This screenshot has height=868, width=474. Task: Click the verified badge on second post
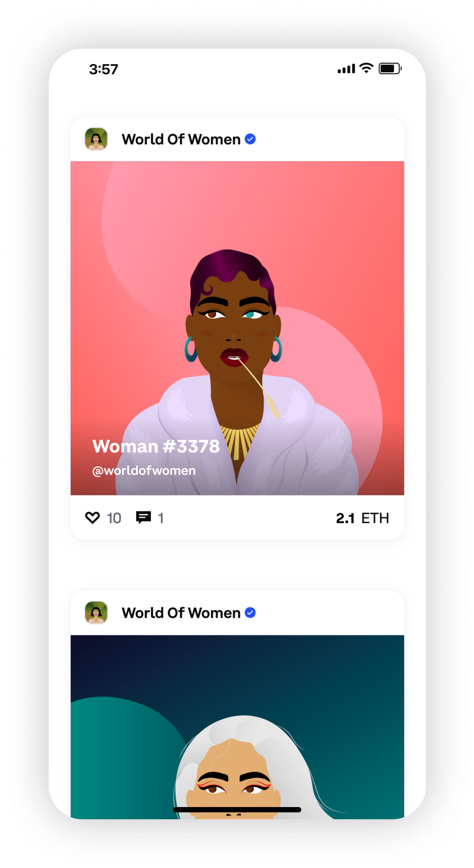coord(250,613)
